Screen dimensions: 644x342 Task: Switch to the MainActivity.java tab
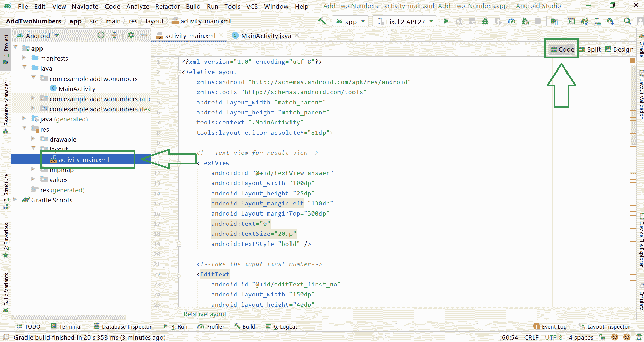click(x=266, y=36)
